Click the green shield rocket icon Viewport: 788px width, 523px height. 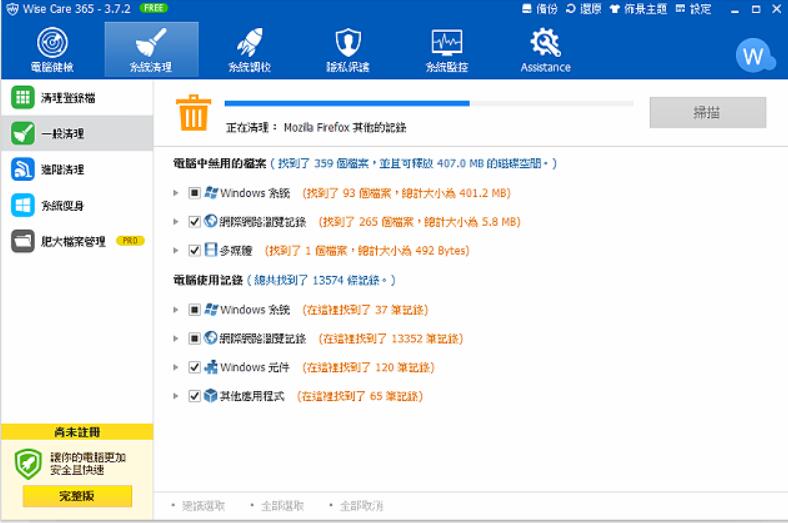28,463
